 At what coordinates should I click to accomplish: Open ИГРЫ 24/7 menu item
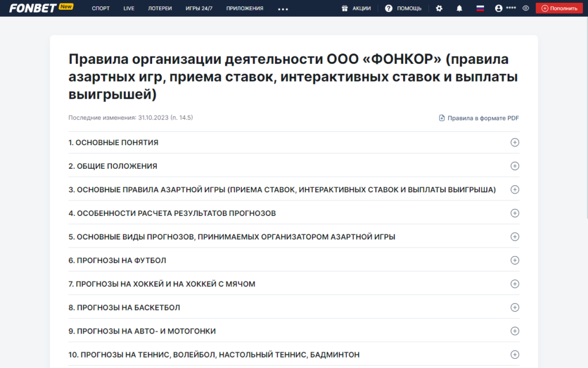(x=199, y=8)
